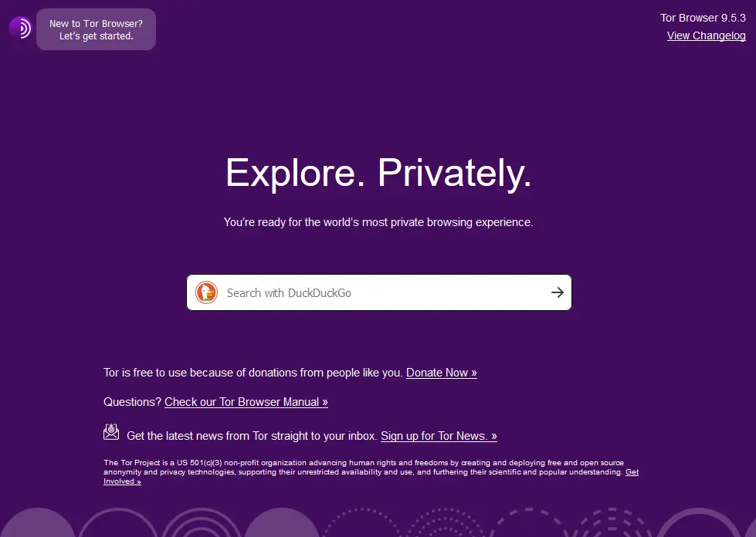Submit search with the arrow icon
Screen dimensions: 756x537
point(558,292)
